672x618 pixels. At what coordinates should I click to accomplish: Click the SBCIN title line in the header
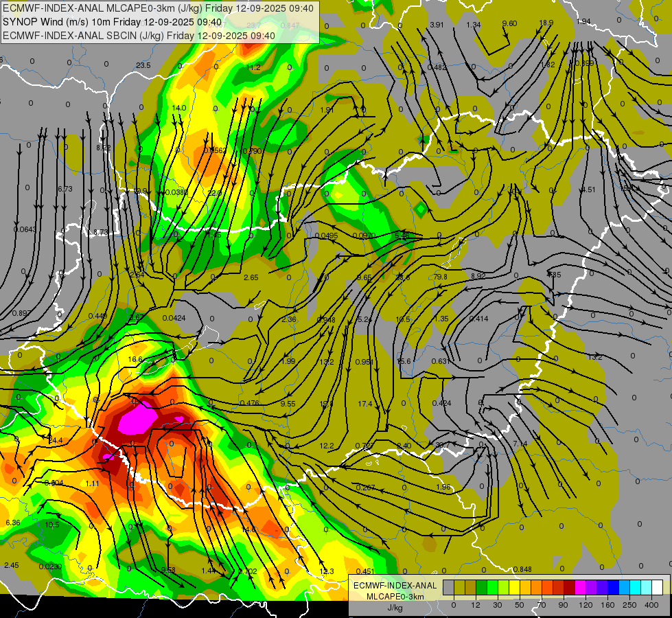tap(139, 36)
